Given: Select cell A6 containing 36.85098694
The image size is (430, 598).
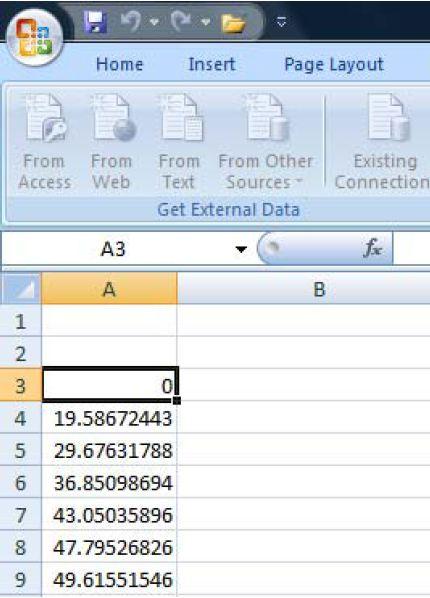Looking at the screenshot, I should point(109,482).
